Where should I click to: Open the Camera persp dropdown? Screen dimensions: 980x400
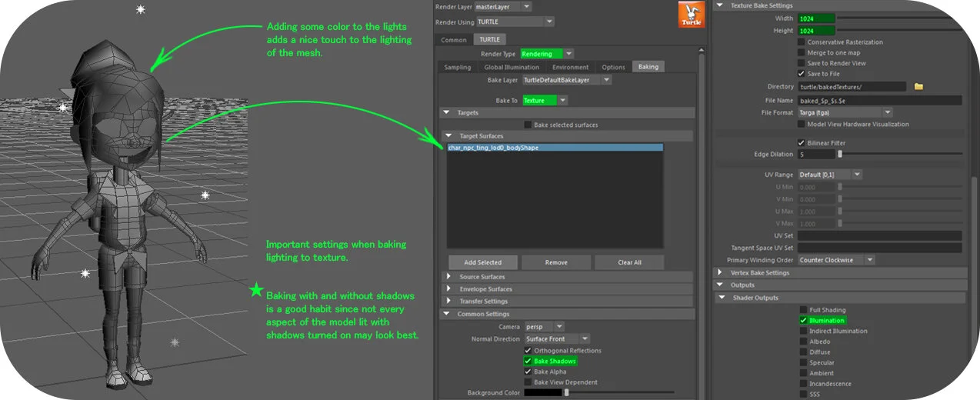[545, 327]
